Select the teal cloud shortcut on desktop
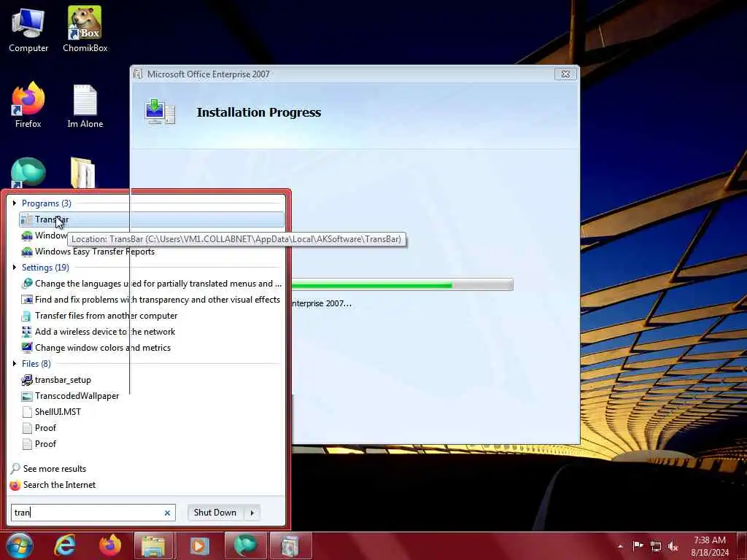 coord(28,172)
